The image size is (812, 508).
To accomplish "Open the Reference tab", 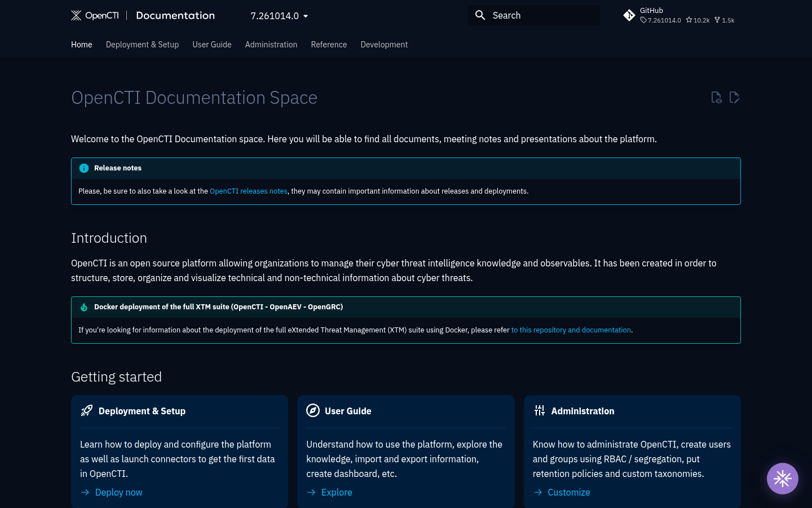I will (329, 45).
